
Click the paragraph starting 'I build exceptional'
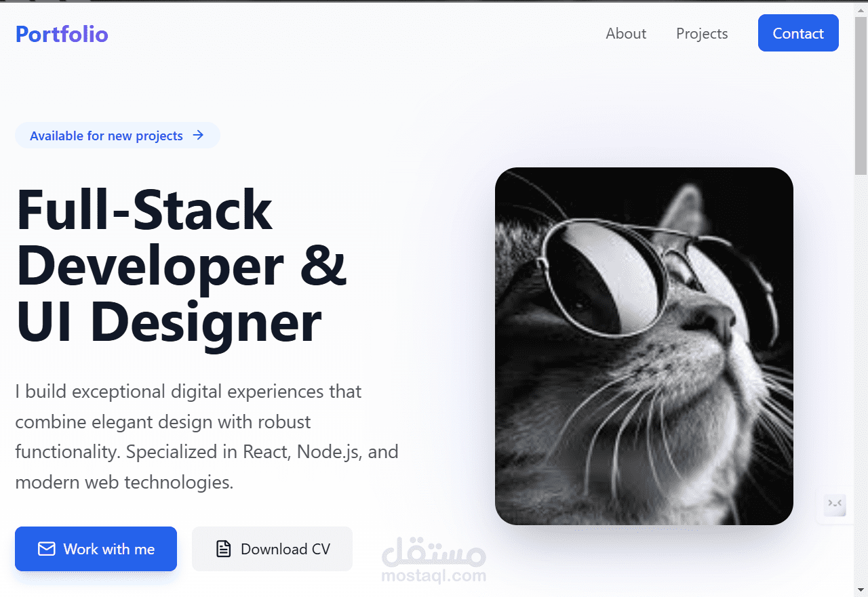click(207, 437)
